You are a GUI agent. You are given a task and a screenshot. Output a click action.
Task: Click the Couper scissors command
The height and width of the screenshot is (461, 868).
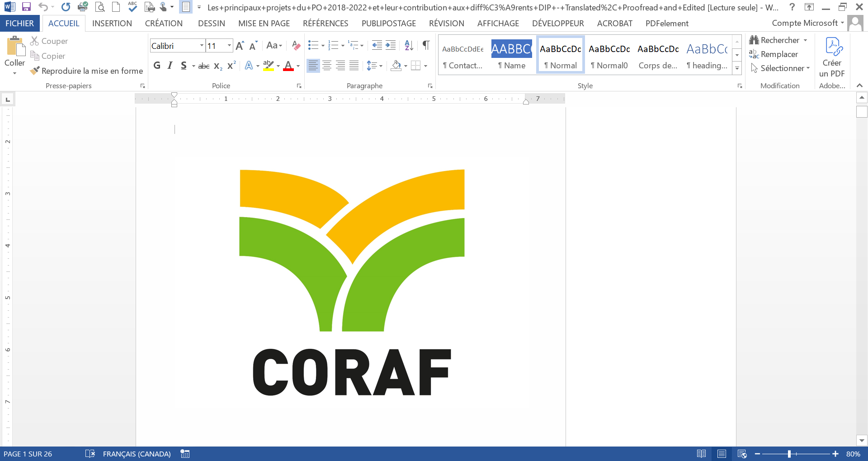point(49,41)
